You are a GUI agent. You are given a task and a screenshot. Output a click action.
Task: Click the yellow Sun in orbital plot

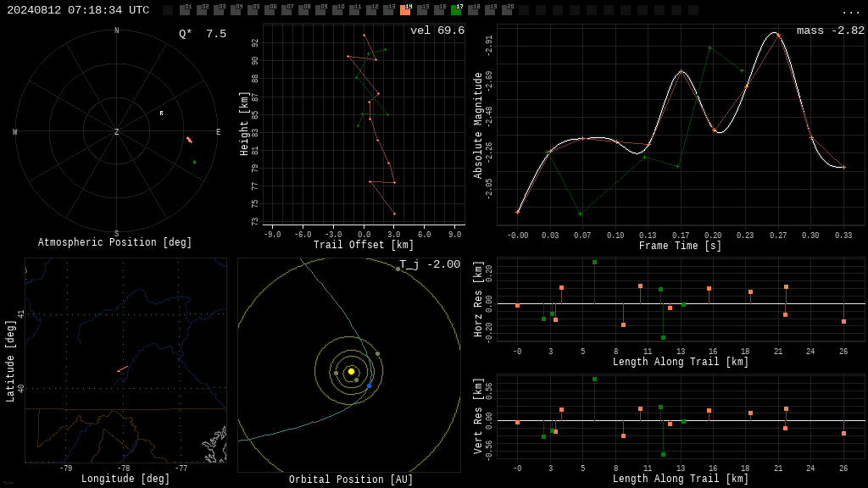(x=351, y=371)
